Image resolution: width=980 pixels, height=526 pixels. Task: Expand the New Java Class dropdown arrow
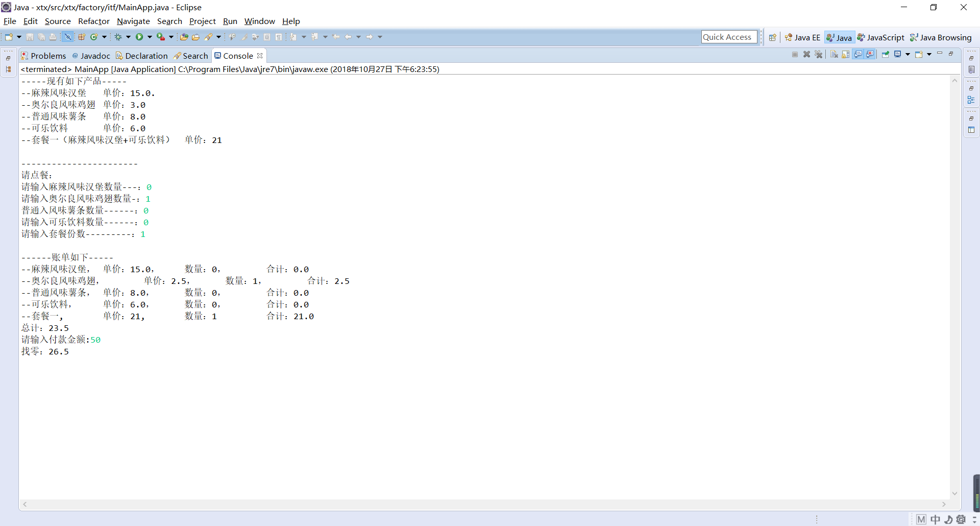104,37
